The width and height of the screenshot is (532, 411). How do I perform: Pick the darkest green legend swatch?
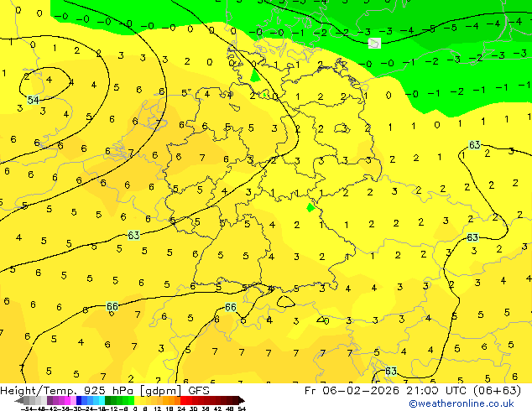point(108,401)
